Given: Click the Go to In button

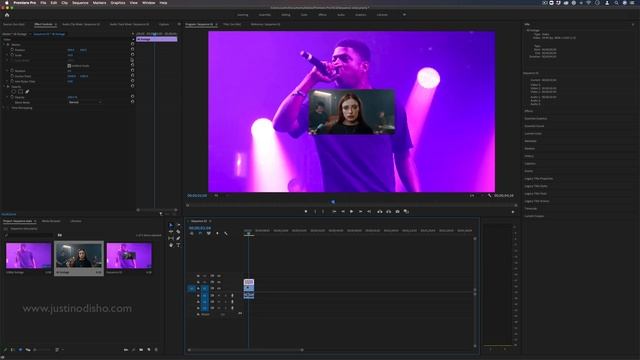Looking at the screenshot, I should coord(334,211).
